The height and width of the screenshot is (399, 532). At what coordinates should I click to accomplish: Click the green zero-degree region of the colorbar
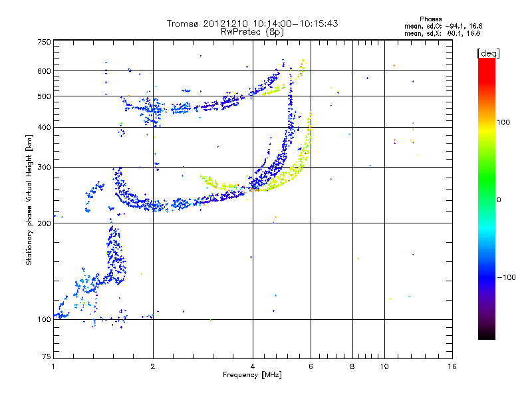[487, 199]
